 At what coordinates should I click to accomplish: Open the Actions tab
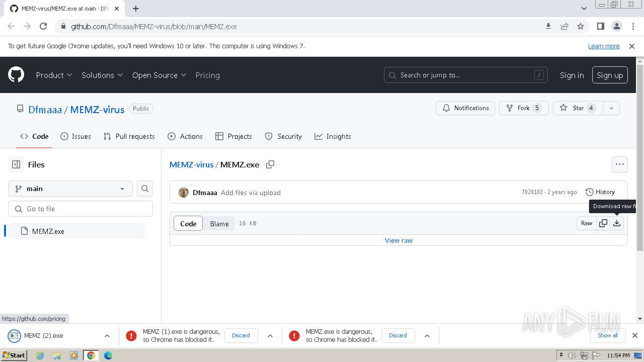[x=185, y=136]
